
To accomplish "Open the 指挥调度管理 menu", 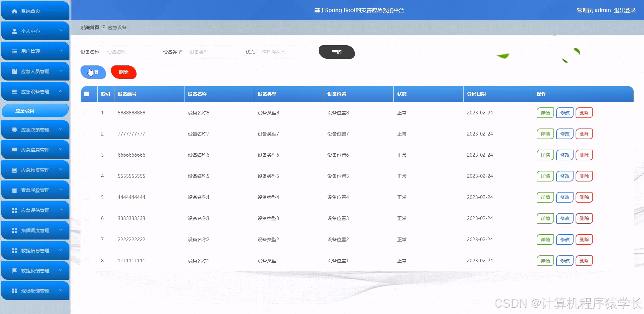I will click(35, 230).
